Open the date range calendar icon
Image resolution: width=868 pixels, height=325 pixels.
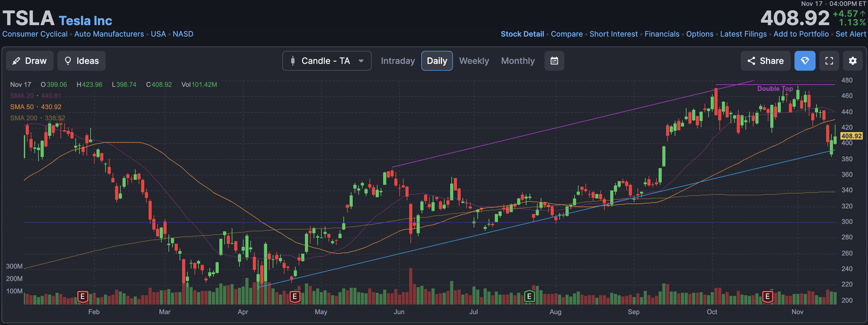[x=554, y=61]
